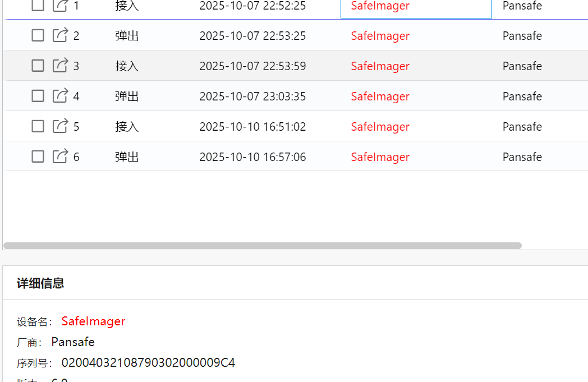Click SafeImager device name in row 4
The height and width of the screenshot is (382, 588).
tap(380, 96)
